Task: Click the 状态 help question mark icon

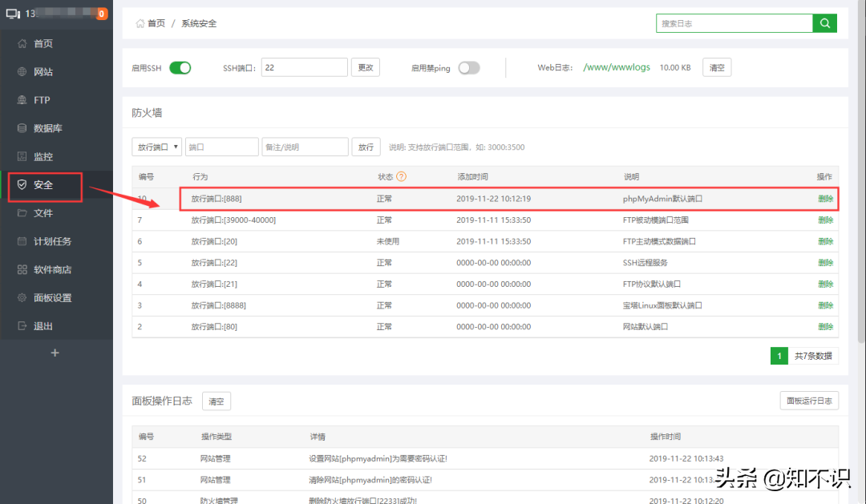Action: [402, 176]
